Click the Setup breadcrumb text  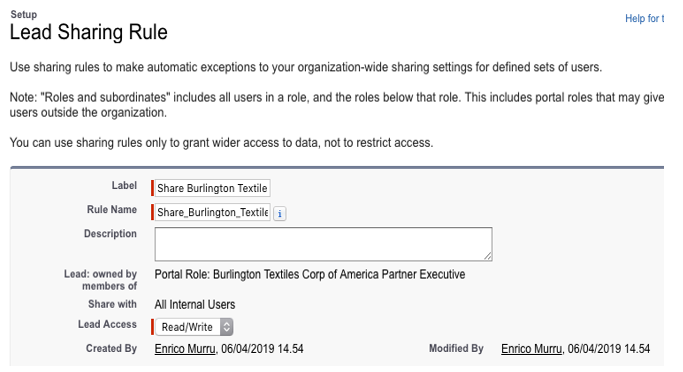point(24,14)
